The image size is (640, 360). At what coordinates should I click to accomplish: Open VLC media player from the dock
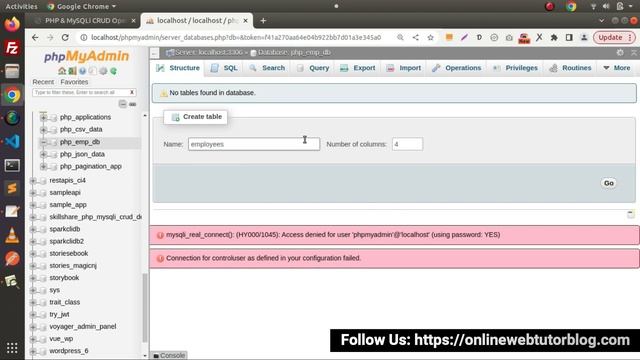pos(12,236)
